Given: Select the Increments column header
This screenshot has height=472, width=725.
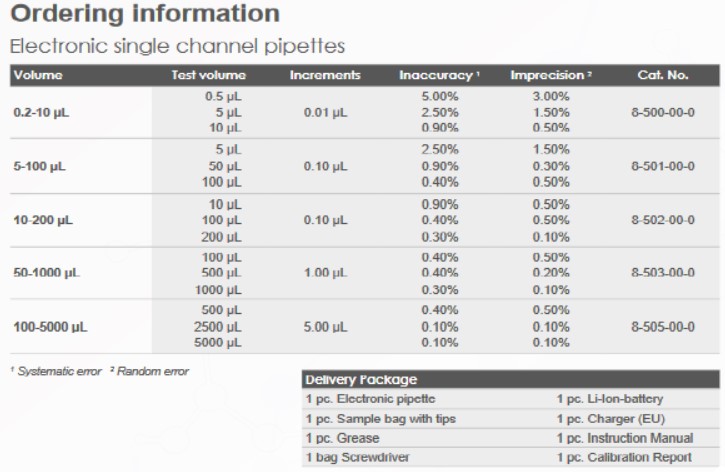Looking at the screenshot, I should point(325,75).
